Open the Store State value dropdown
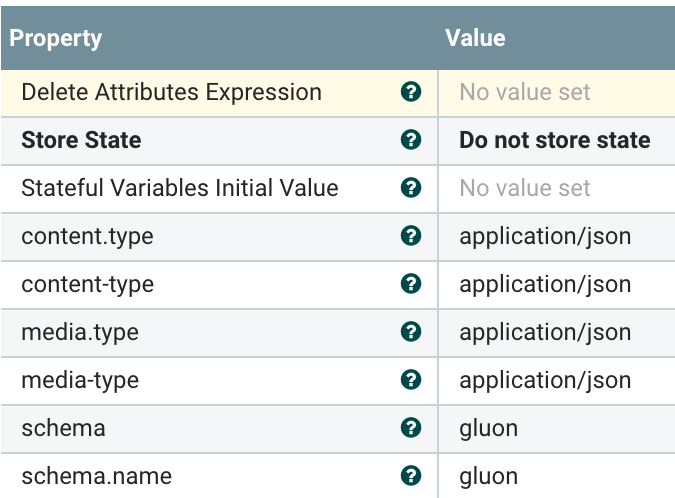Screen dimensions: 675x498 (x=555, y=140)
